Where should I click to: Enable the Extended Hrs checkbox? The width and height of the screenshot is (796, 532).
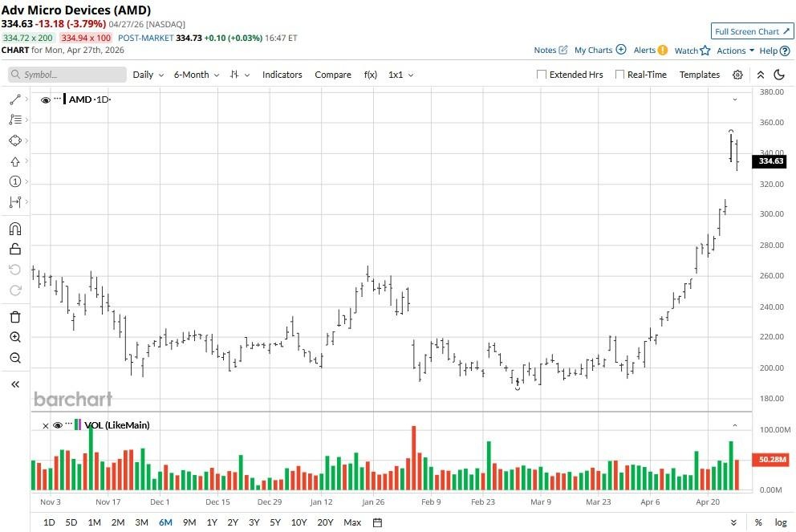(x=542, y=75)
